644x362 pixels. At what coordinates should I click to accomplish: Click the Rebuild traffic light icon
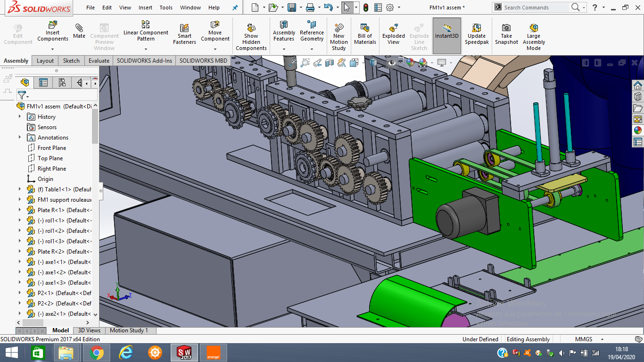[366, 8]
